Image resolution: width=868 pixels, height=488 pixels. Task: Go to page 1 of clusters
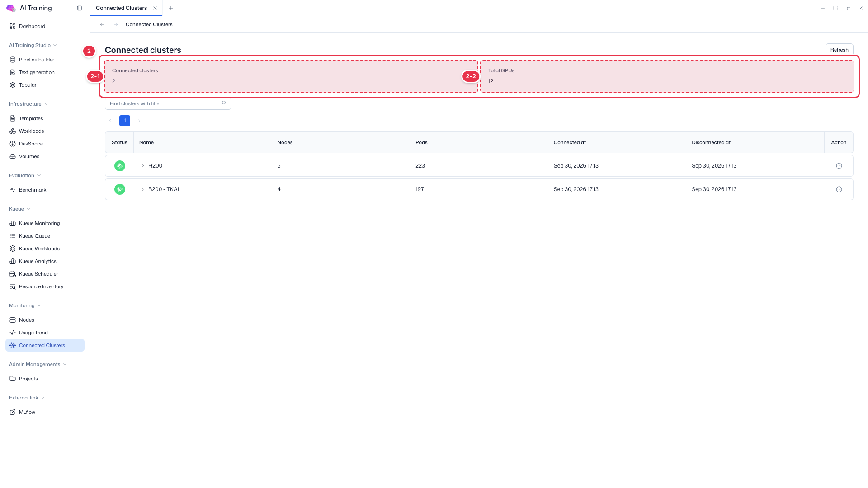(x=125, y=121)
